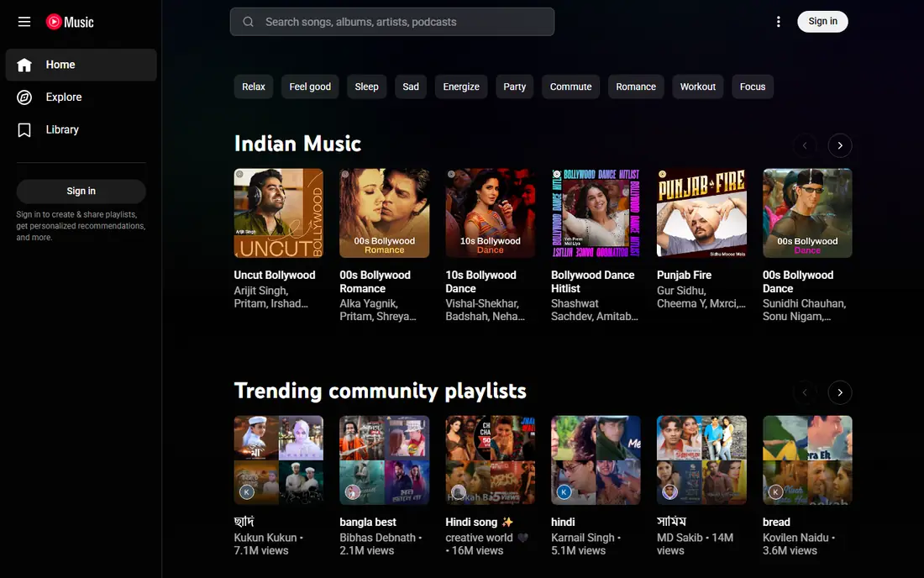Screen dimensions: 924x578
Task: Open Explore in sidebar
Action: pyautogui.click(x=81, y=97)
